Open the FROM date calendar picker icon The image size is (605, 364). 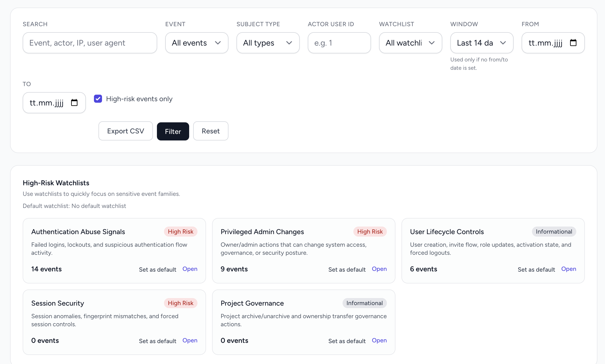point(573,43)
